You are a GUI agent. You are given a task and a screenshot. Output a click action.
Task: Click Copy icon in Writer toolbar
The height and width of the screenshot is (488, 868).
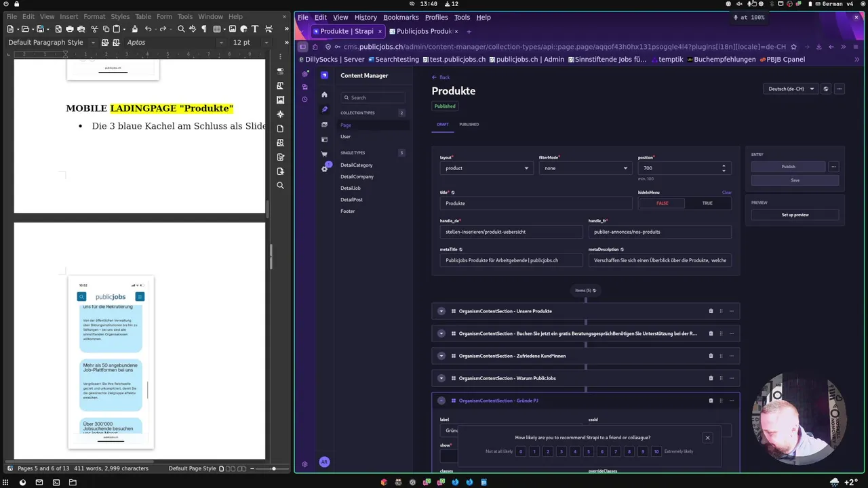106,29
